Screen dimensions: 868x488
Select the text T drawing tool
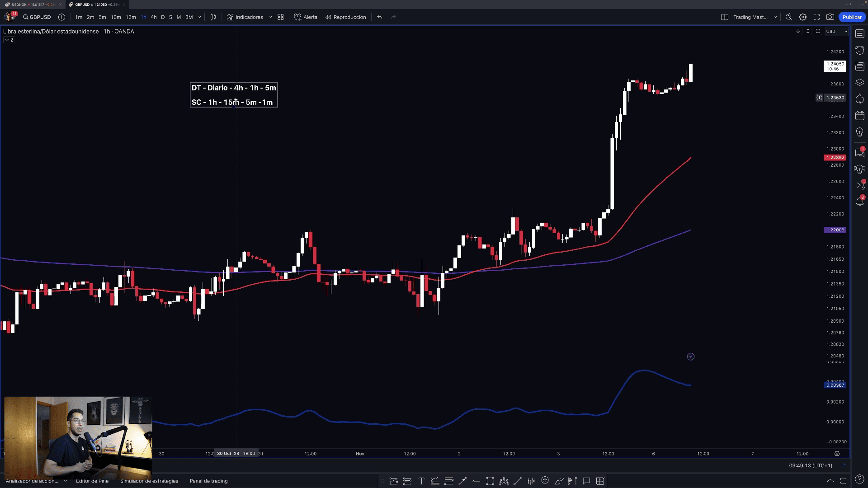tap(421, 481)
